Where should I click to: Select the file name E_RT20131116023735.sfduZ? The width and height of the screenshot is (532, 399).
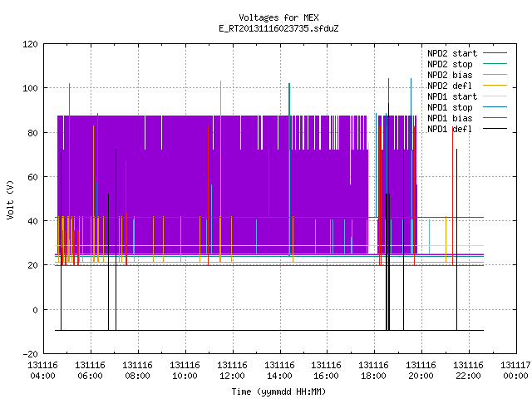coord(278,28)
